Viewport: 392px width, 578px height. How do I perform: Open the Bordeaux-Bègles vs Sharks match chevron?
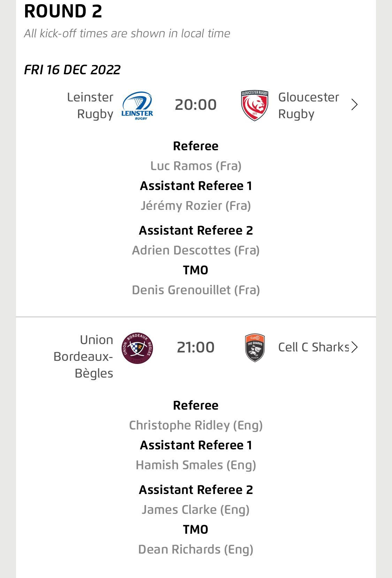click(354, 347)
